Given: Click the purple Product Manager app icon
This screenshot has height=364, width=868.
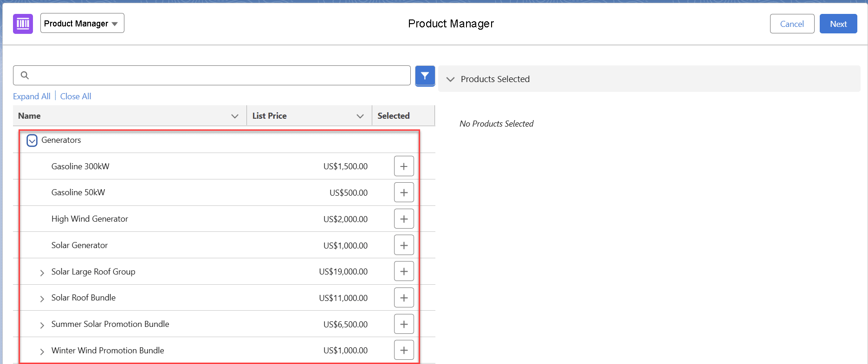Looking at the screenshot, I should [x=23, y=24].
